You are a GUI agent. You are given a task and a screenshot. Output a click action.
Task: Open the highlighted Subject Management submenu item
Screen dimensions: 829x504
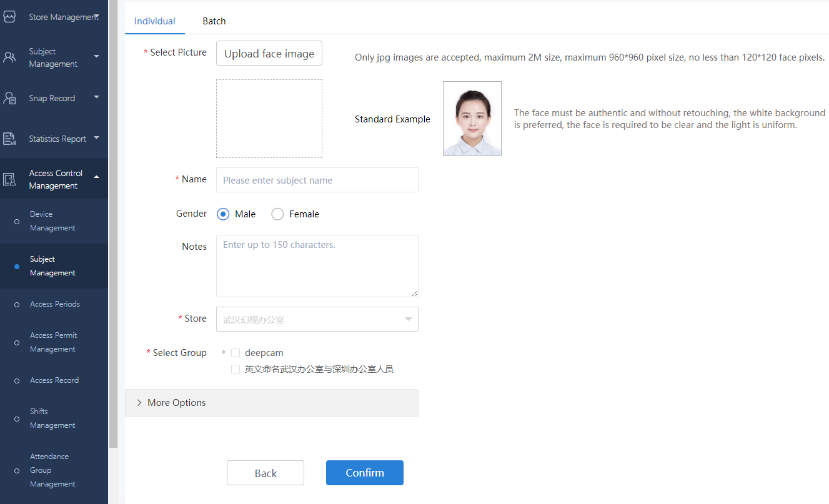pos(52,266)
